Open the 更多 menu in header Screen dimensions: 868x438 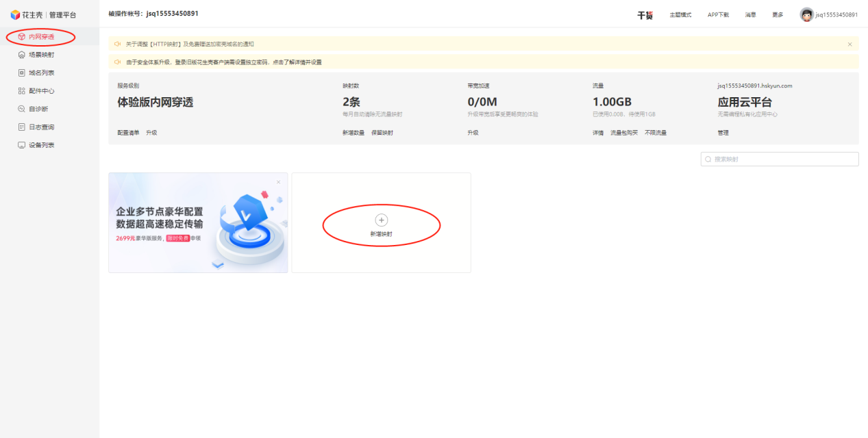click(x=778, y=15)
